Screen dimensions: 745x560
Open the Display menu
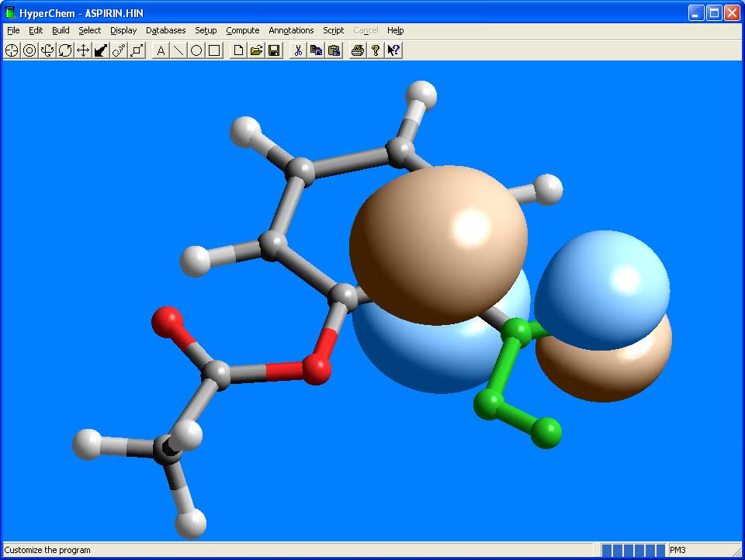tap(123, 30)
